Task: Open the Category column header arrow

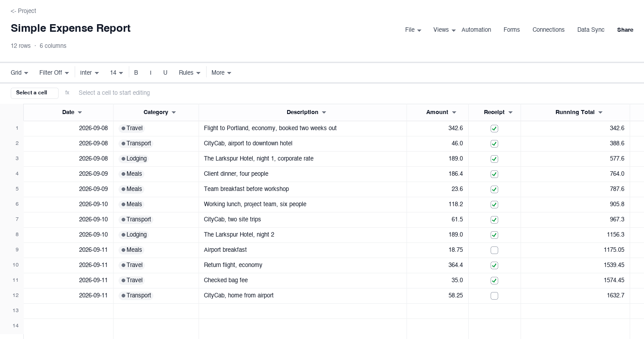Action: pyautogui.click(x=174, y=113)
